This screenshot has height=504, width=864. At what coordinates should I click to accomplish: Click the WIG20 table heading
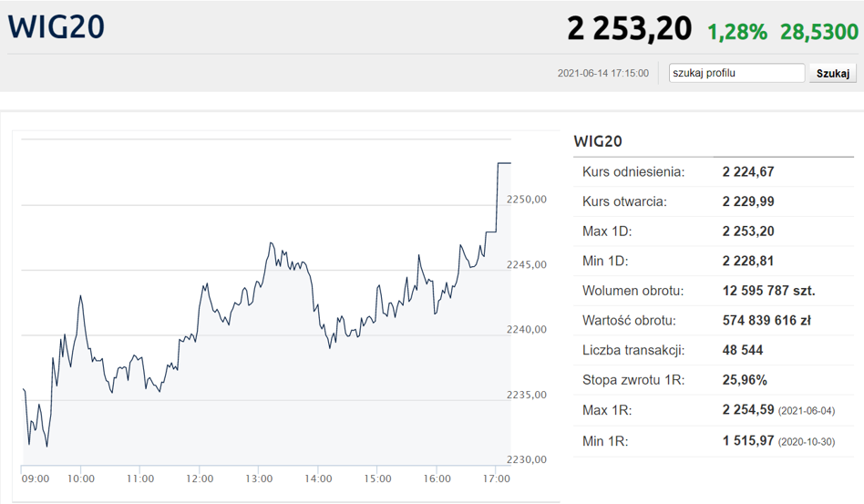point(598,141)
